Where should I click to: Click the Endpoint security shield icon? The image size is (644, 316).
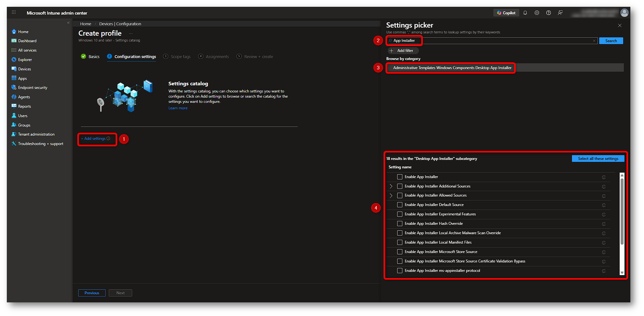coord(14,88)
